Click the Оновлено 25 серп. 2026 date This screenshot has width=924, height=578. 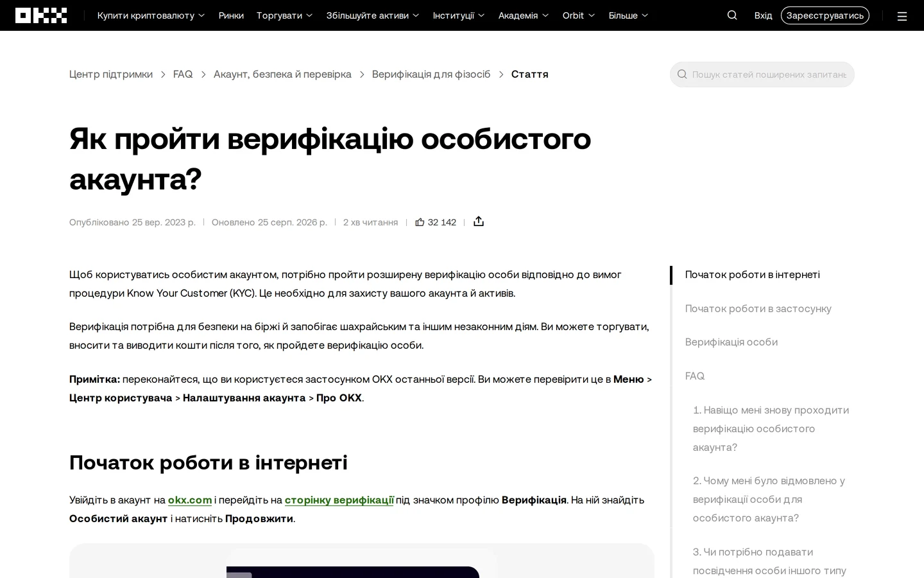pyautogui.click(x=269, y=222)
